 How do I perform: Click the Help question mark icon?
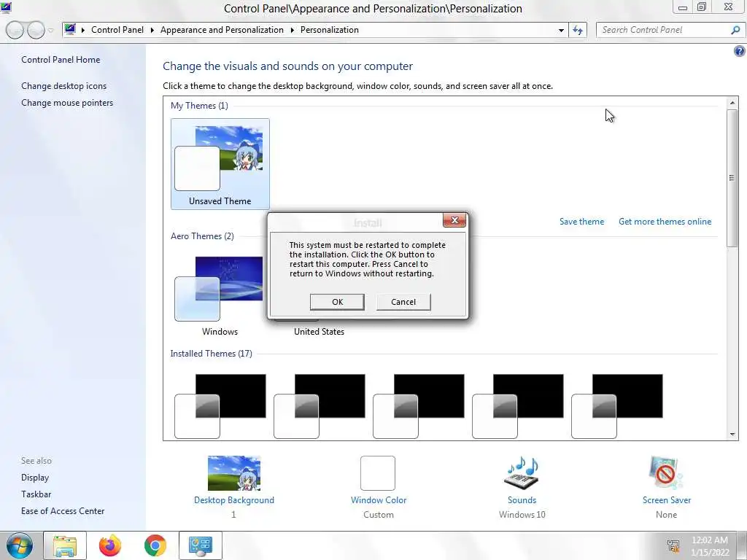point(740,52)
